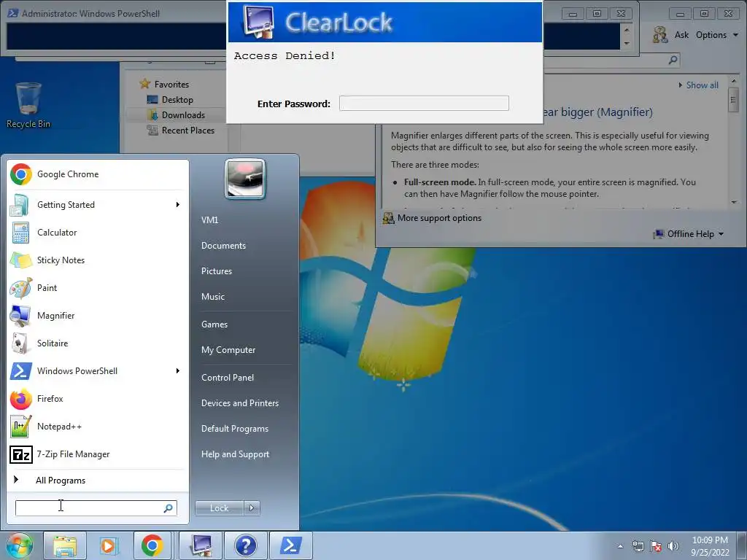The width and height of the screenshot is (747, 560).
Task: Click the help window search magnifier
Action: tap(673, 60)
